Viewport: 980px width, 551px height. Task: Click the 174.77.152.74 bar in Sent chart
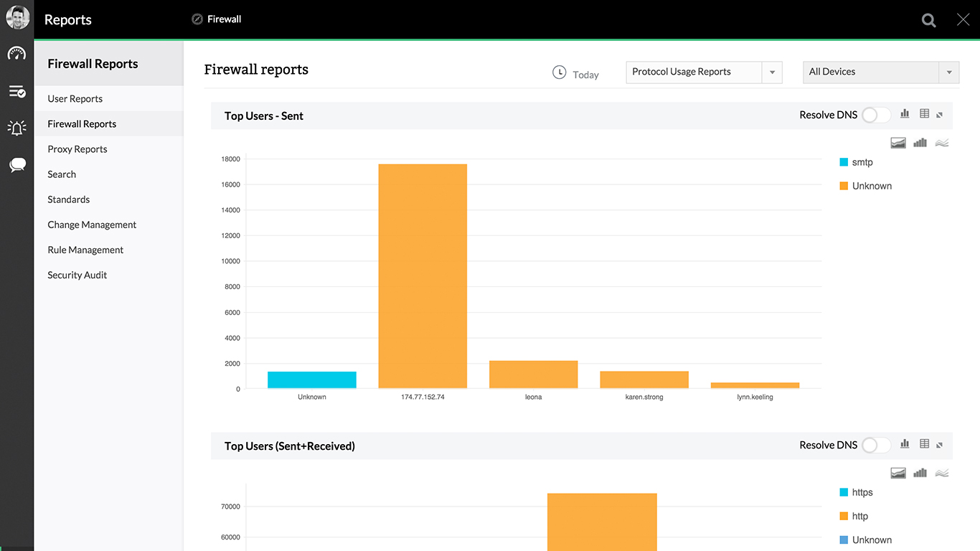pos(423,276)
